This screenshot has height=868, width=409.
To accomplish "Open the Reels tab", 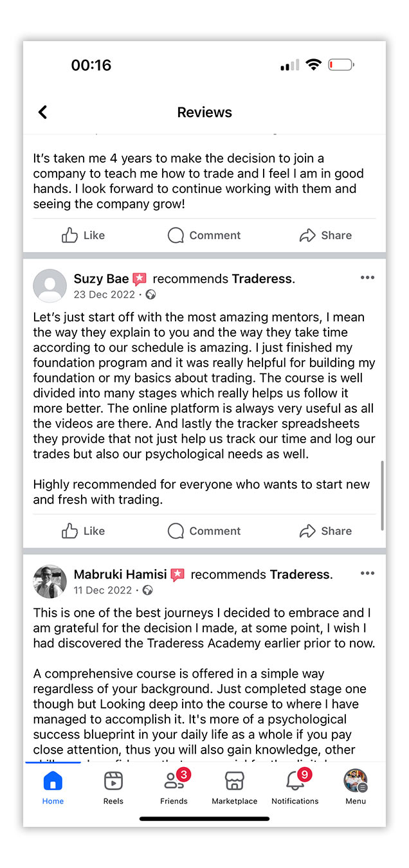I will [113, 787].
